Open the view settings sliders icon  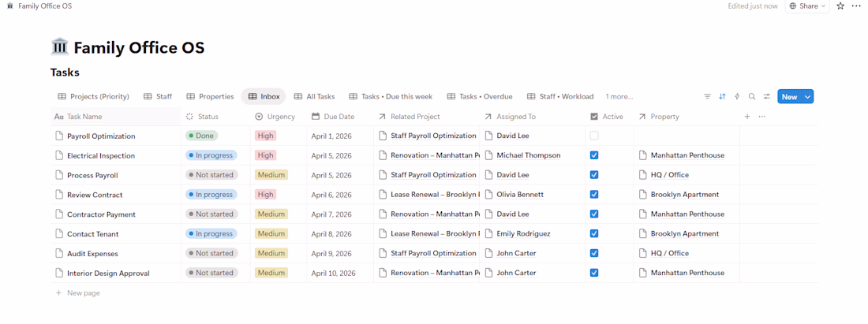tap(767, 96)
